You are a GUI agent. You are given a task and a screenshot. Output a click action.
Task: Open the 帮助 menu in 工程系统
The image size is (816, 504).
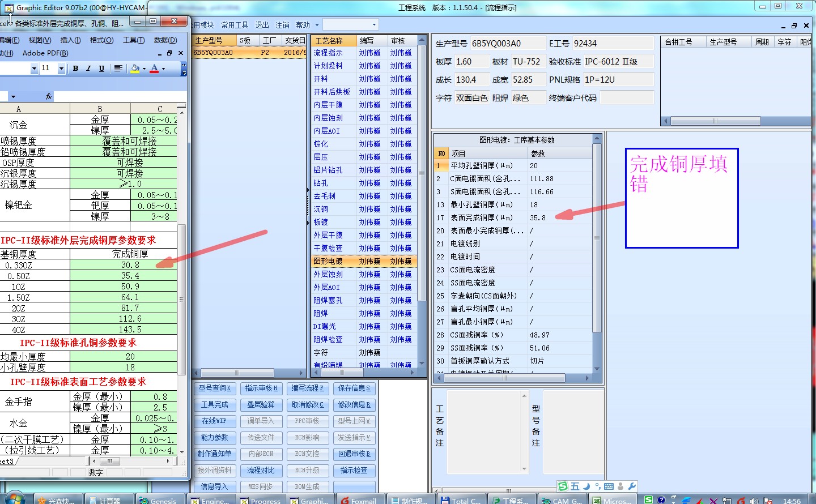(303, 25)
